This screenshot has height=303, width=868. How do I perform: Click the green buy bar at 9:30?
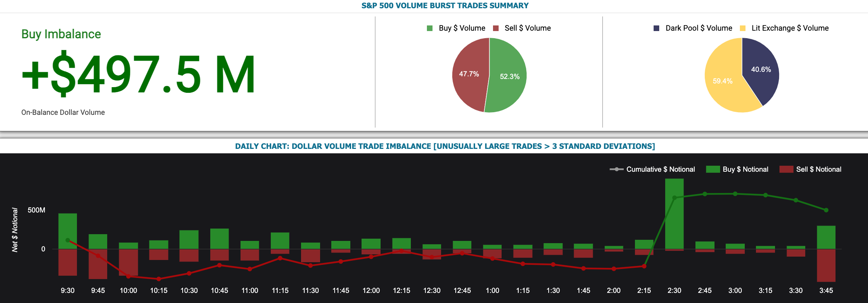pyautogui.click(x=68, y=231)
